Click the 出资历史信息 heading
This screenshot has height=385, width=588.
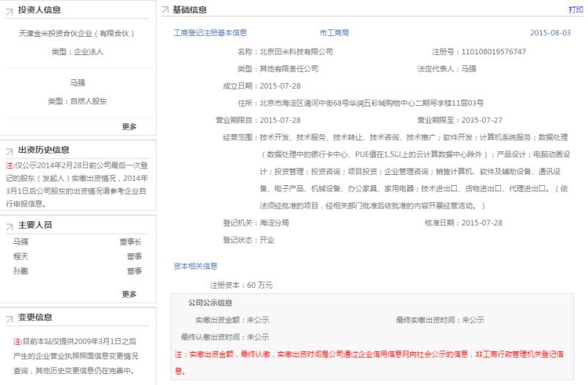coord(44,150)
